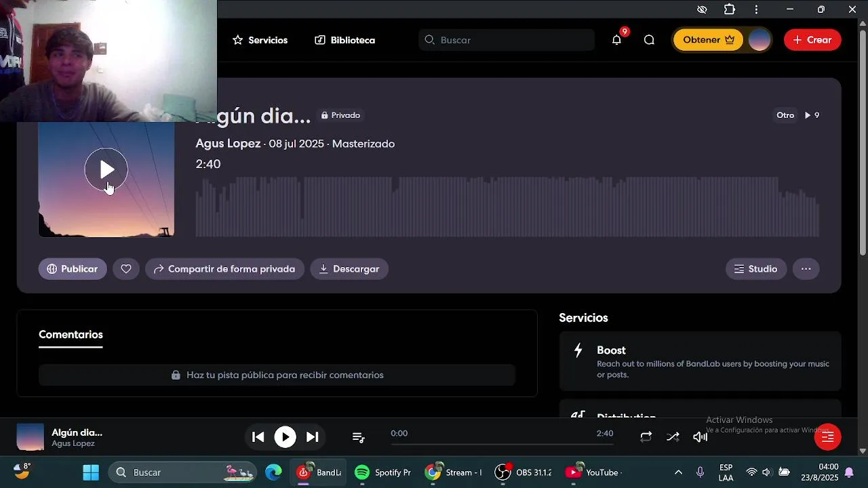This screenshot has width=868, height=488.
Task: Click the Wi-Fi network tray icon
Action: [x=751, y=472]
